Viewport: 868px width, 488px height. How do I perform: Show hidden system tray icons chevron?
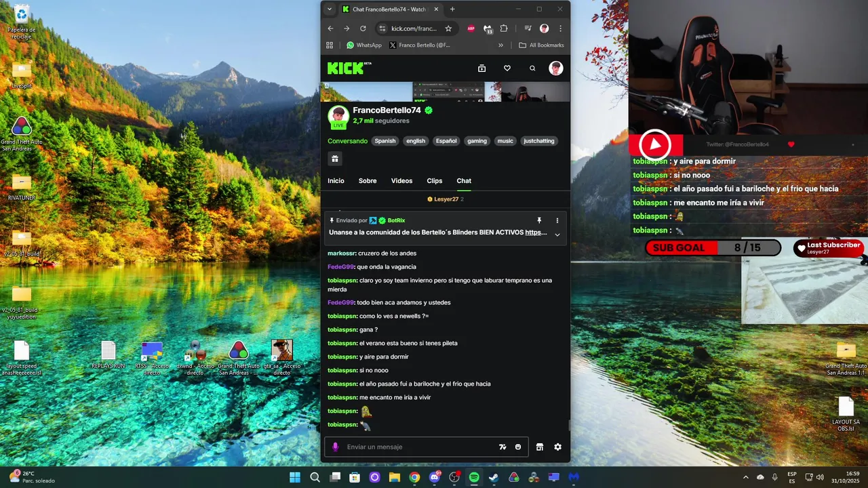[746, 477]
